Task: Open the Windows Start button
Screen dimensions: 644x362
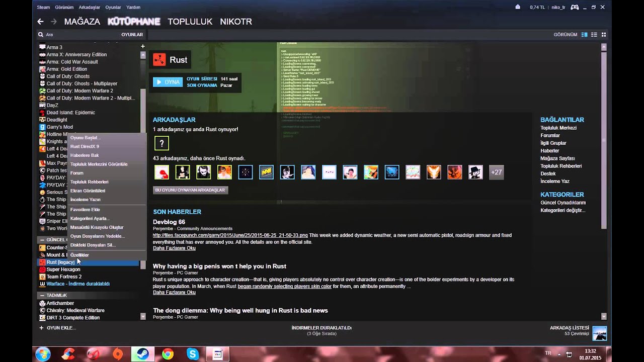Action: (43, 354)
